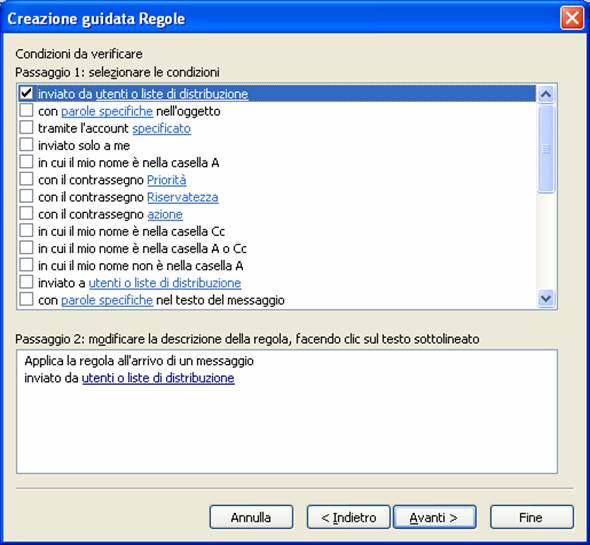Tick 'in cui il mio nome è nella casella Cc'
Viewport: 590px width, 545px height.
[26, 231]
